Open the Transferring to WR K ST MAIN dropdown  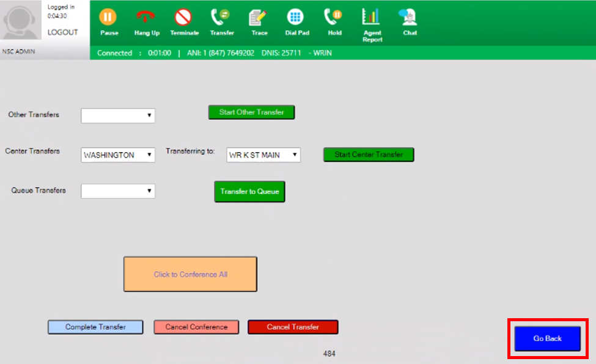(263, 155)
